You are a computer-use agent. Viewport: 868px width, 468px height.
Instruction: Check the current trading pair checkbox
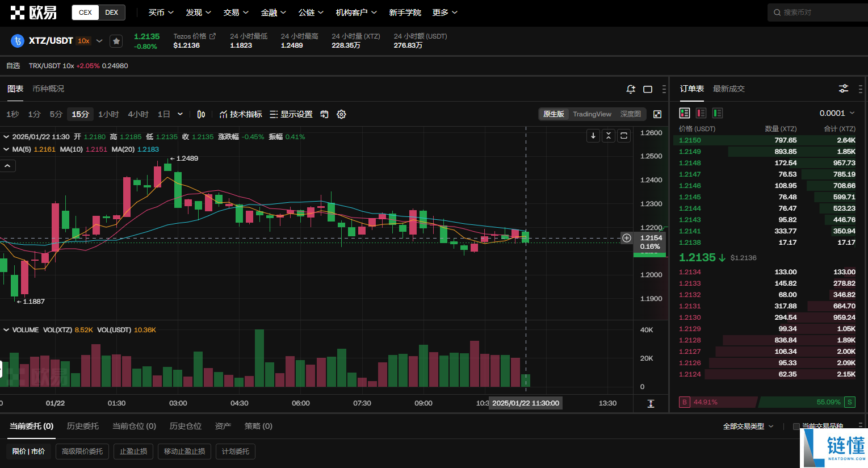pyautogui.click(x=796, y=427)
